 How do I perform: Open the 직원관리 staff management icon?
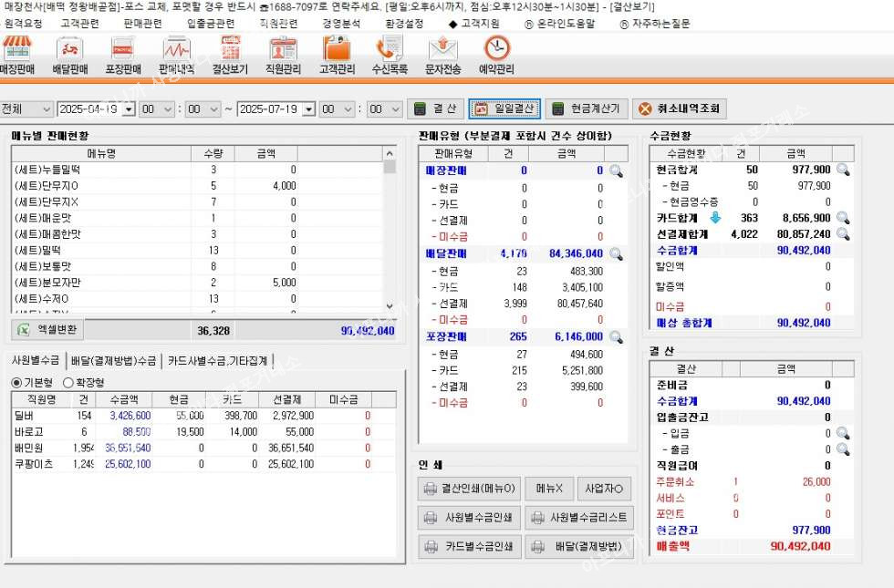pyautogui.click(x=283, y=55)
